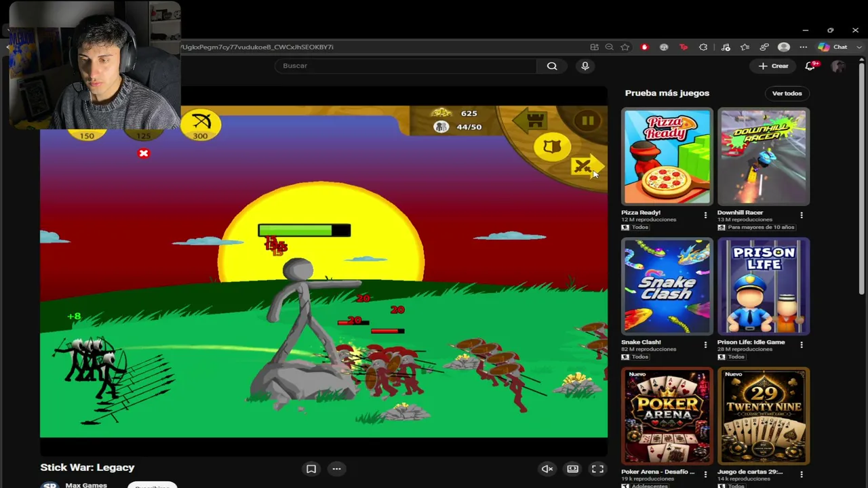Image resolution: width=868 pixels, height=488 pixels.
Task: Click the Prison Life: Idle Game title
Action: [x=751, y=342]
